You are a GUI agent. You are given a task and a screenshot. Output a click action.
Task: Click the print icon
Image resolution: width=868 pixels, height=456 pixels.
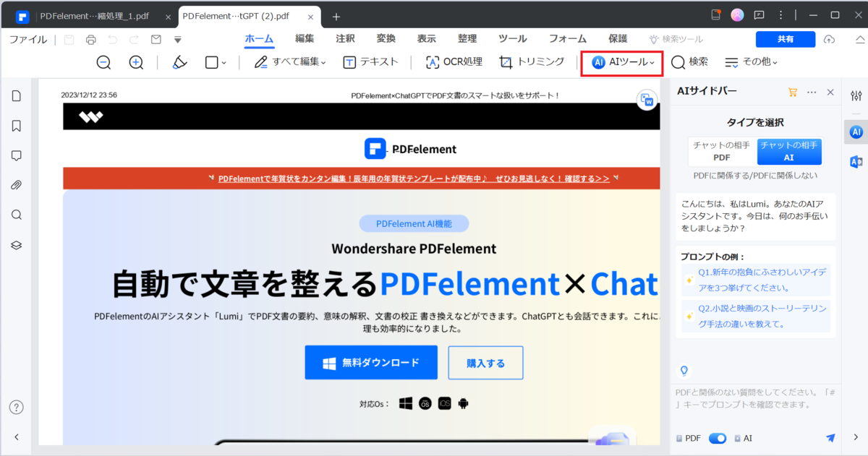90,39
